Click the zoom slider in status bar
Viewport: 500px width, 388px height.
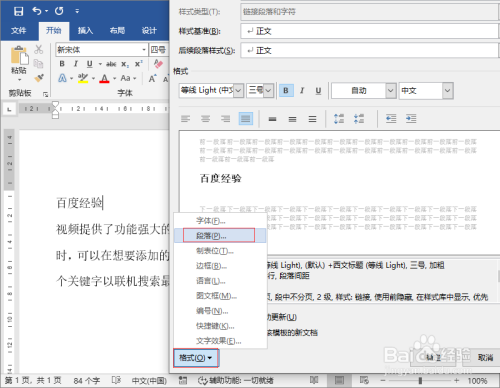point(420,380)
